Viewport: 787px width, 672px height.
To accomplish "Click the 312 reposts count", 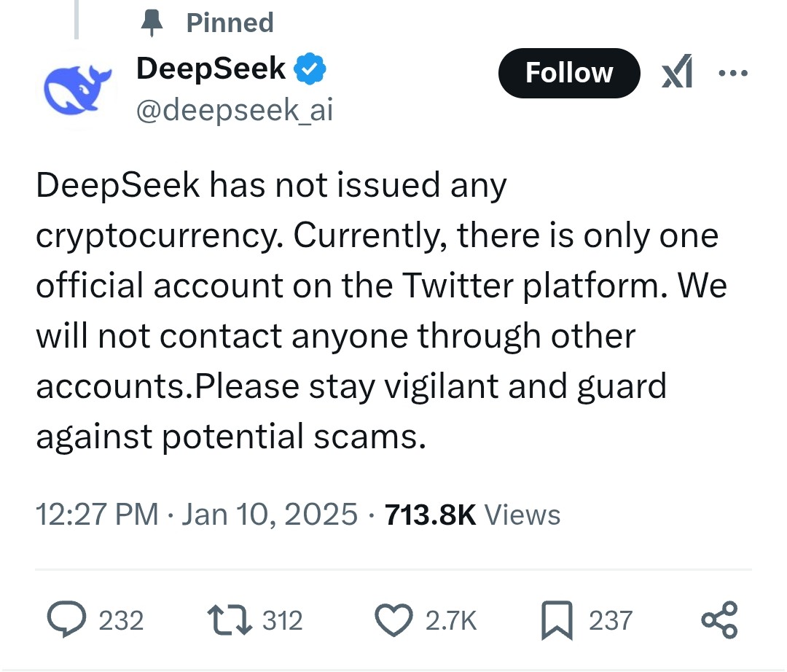I will point(283,620).
